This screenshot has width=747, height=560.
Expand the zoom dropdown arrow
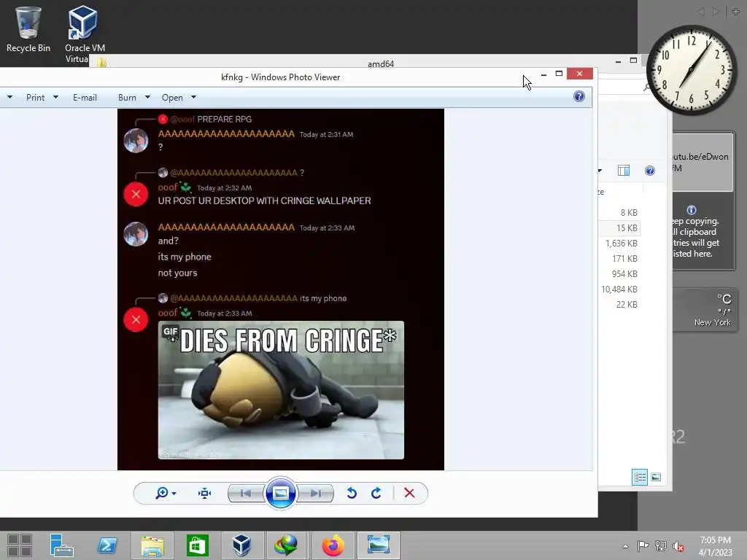174,494
